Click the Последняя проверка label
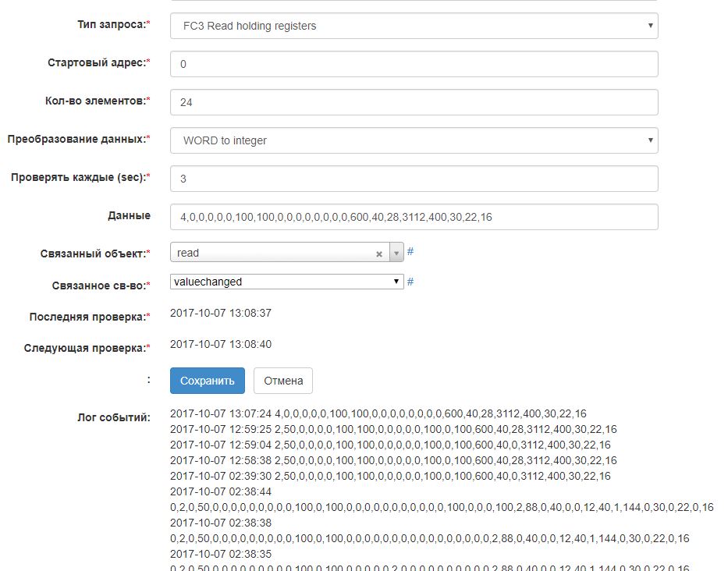The height and width of the screenshot is (571, 728). pyautogui.click(x=90, y=317)
